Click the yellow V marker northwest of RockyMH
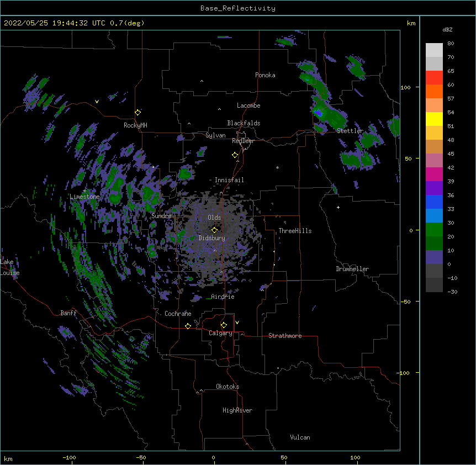Image resolution: width=476 pixels, height=465 pixels. click(97, 102)
